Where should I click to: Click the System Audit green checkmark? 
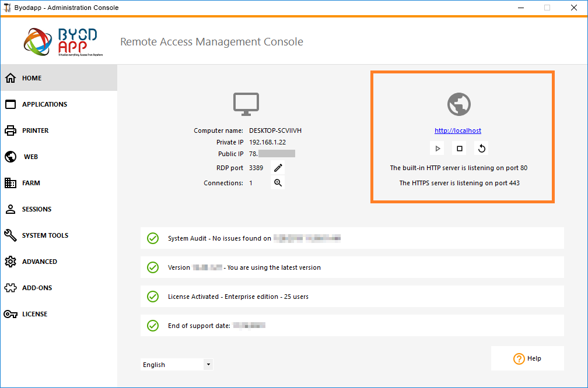pos(153,238)
